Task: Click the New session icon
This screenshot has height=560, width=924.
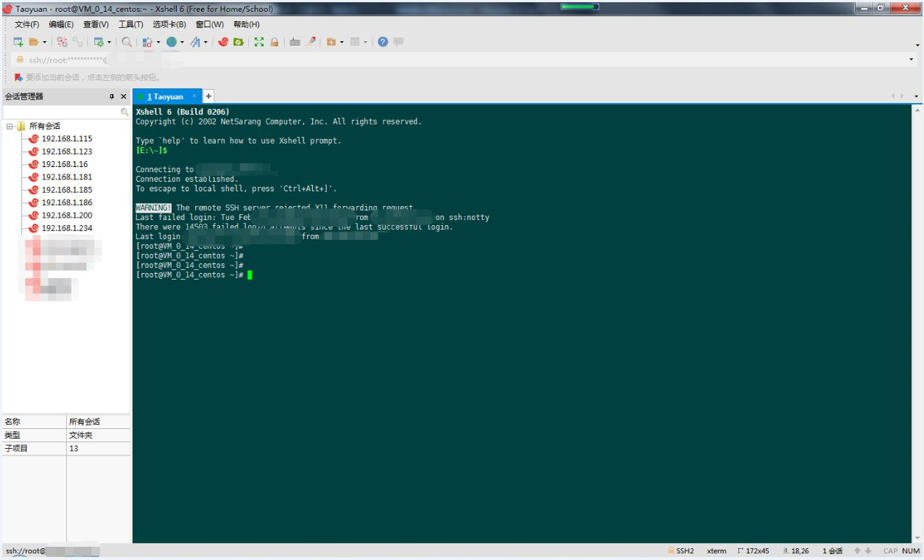Action: [x=18, y=42]
